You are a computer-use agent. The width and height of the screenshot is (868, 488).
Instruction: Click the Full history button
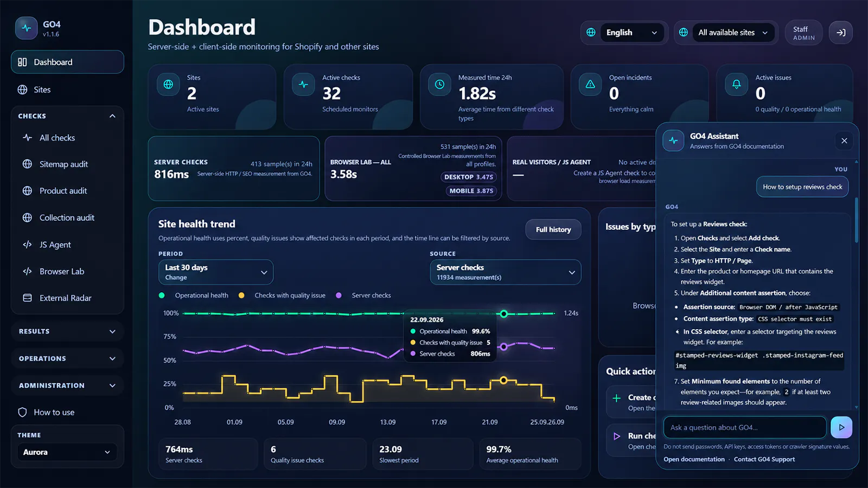[553, 229]
